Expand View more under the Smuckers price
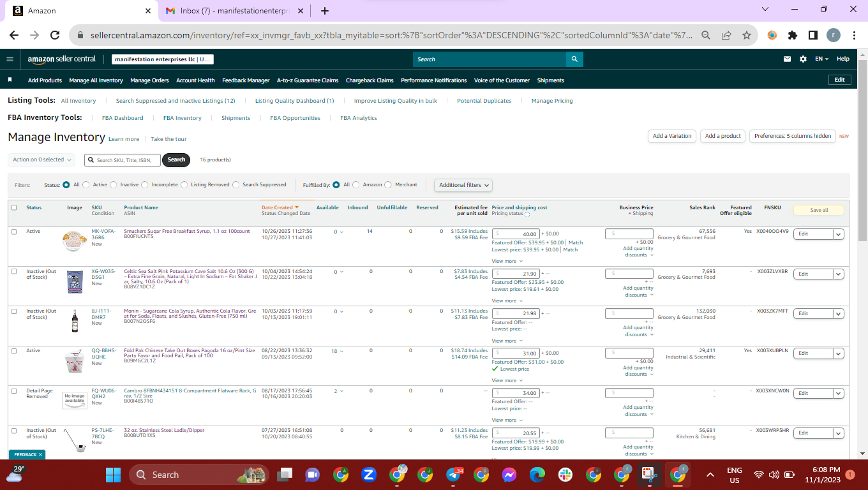The width and height of the screenshot is (868, 490). pyautogui.click(x=507, y=261)
